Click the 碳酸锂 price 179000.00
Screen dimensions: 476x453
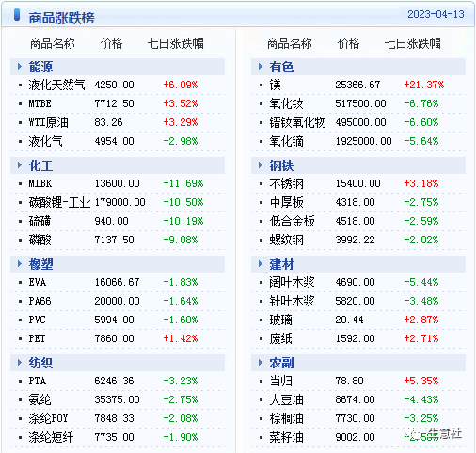point(119,202)
